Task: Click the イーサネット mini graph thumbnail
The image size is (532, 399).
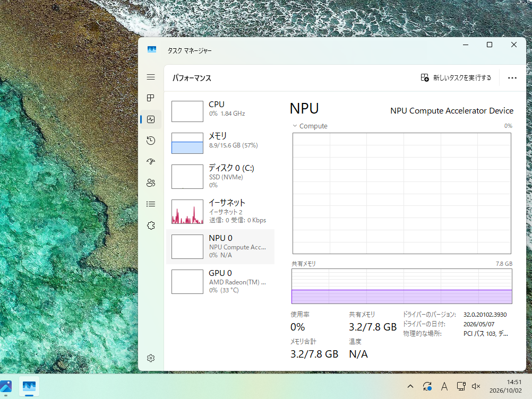Action: click(x=187, y=212)
